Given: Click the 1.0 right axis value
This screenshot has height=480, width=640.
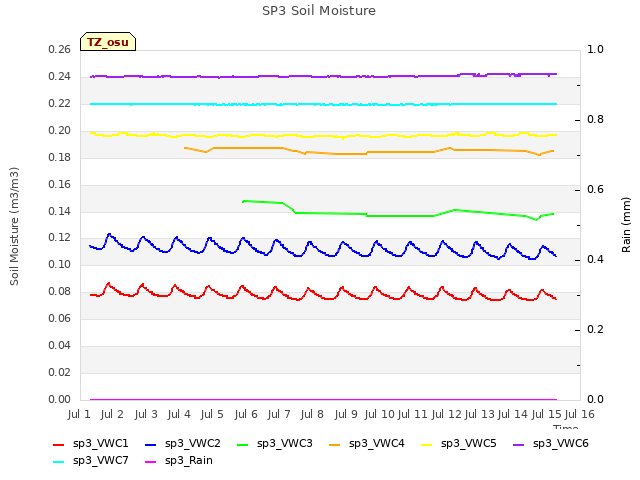Looking at the screenshot, I should pos(595,50).
